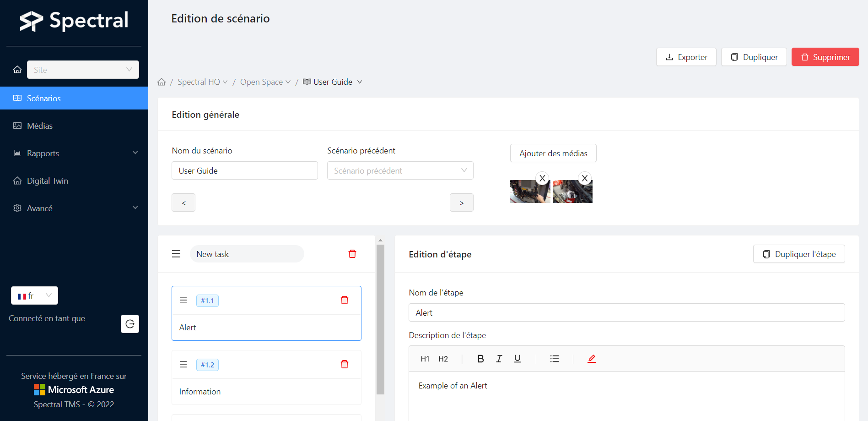
Task: Open the Site dropdown
Action: click(83, 70)
